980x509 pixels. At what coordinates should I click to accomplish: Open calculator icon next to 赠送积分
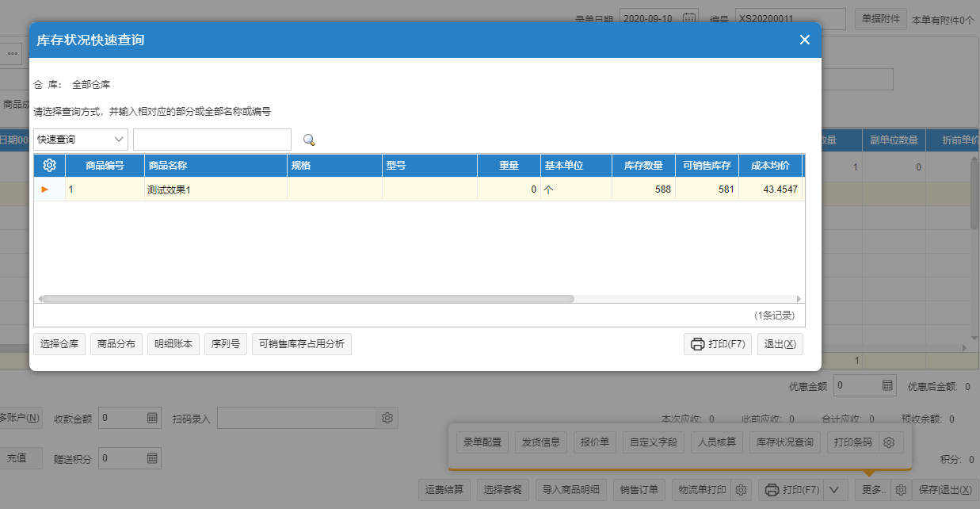[152, 458]
